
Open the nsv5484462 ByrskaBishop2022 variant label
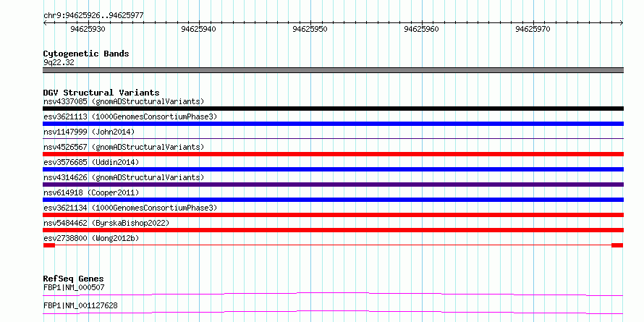106,223
